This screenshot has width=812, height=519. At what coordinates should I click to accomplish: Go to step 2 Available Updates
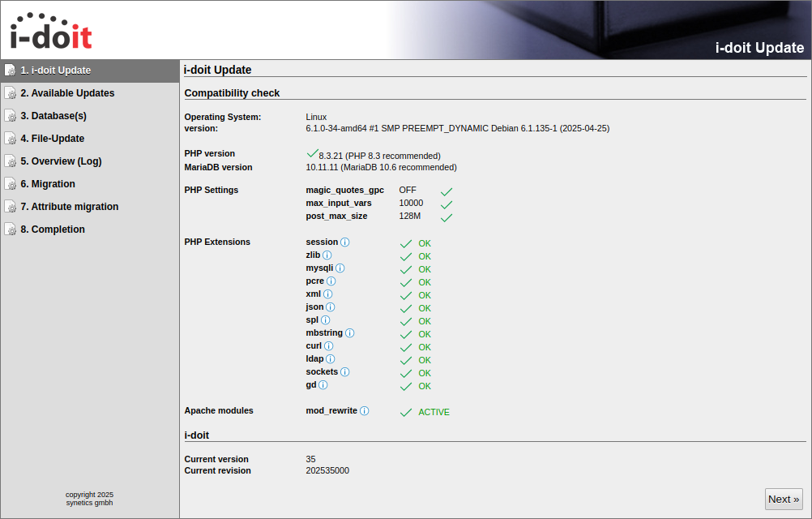[x=67, y=93]
